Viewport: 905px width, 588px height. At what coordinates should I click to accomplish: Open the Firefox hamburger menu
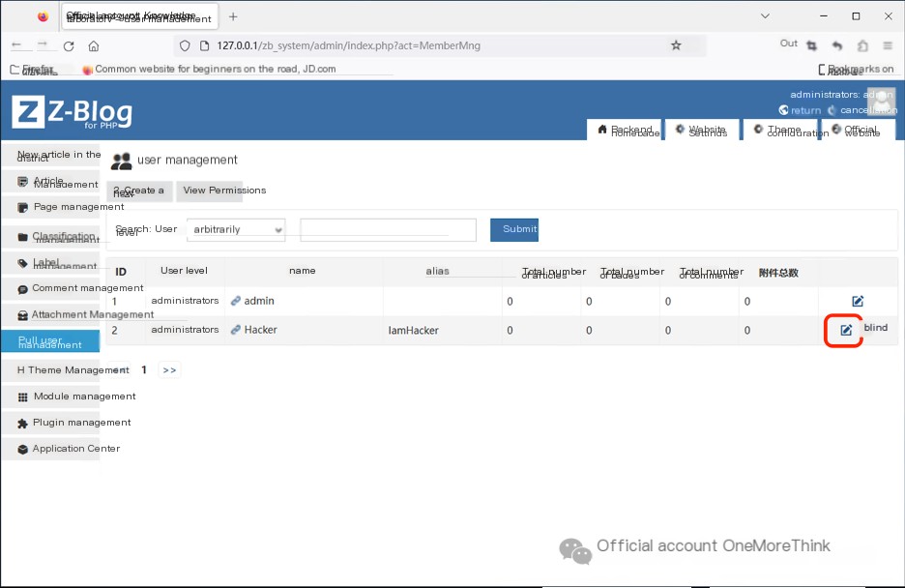(x=887, y=45)
